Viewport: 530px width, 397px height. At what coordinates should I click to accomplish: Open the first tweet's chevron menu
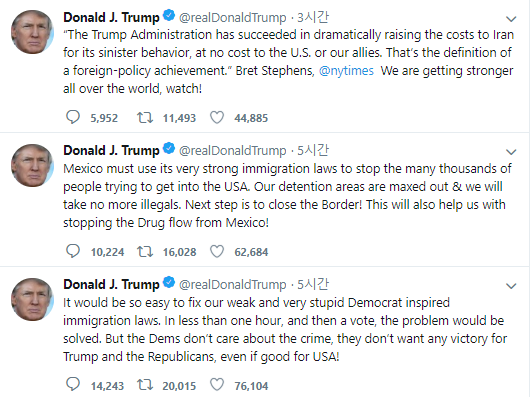click(511, 19)
